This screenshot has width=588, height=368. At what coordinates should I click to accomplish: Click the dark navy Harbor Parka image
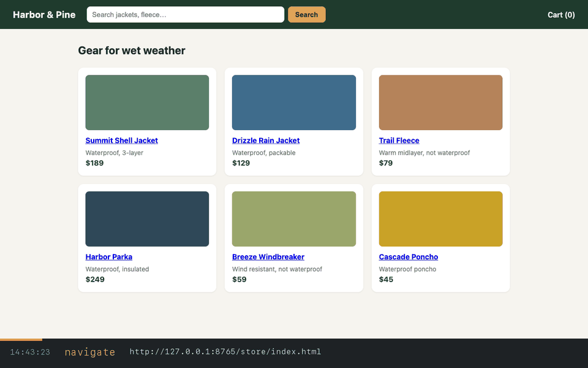(147, 219)
